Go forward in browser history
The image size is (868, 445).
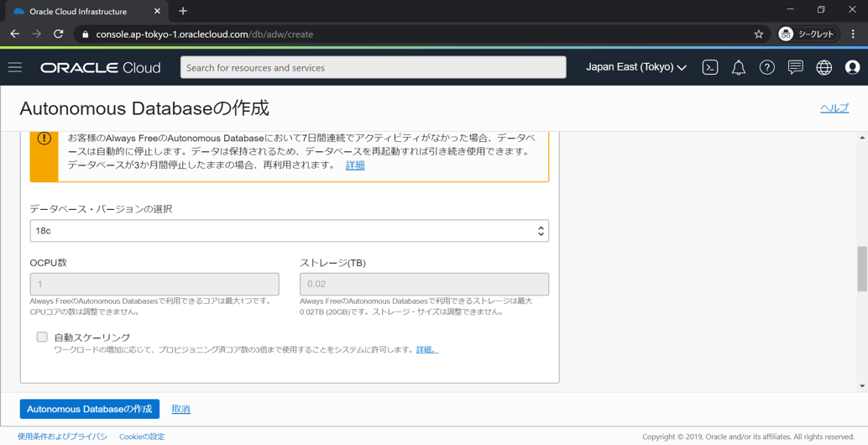pos(37,34)
